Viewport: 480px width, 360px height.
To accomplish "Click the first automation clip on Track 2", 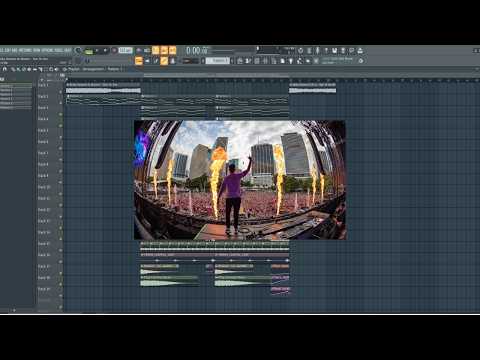I will coord(103,99).
